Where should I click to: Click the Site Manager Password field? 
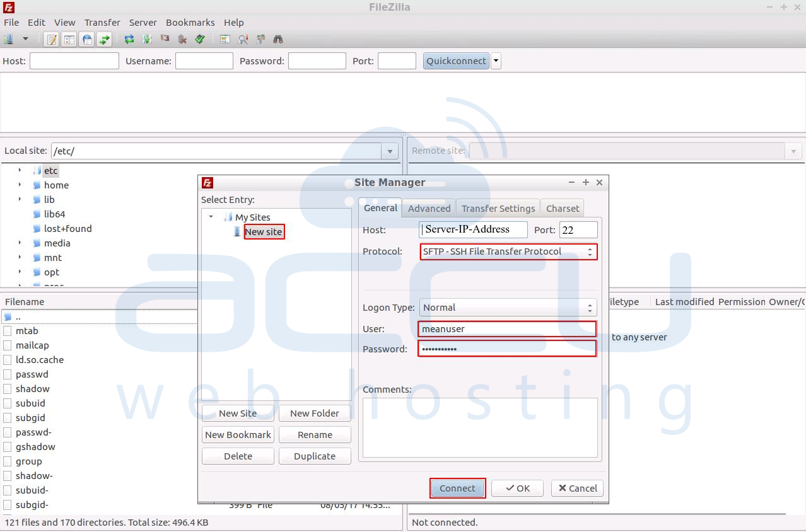[507, 349]
